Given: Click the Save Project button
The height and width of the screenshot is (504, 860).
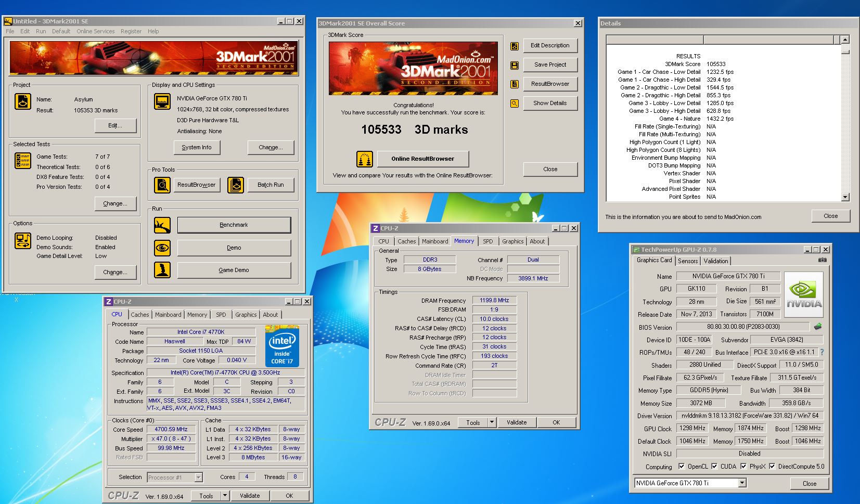Looking at the screenshot, I should pyautogui.click(x=550, y=65).
